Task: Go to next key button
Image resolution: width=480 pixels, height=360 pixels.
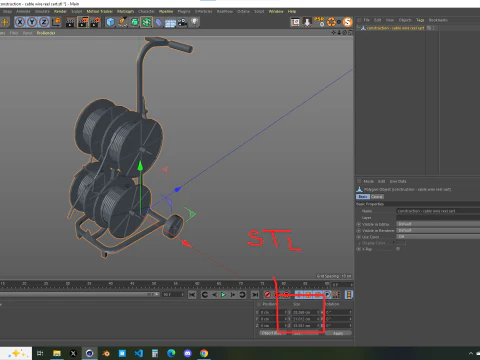Action: tap(242, 295)
